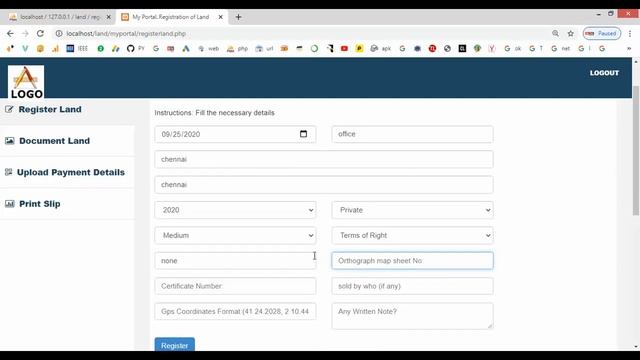The width and height of the screenshot is (640, 360).
Task: Open the IEEE bookmark
Action: [x=77, y=49]
